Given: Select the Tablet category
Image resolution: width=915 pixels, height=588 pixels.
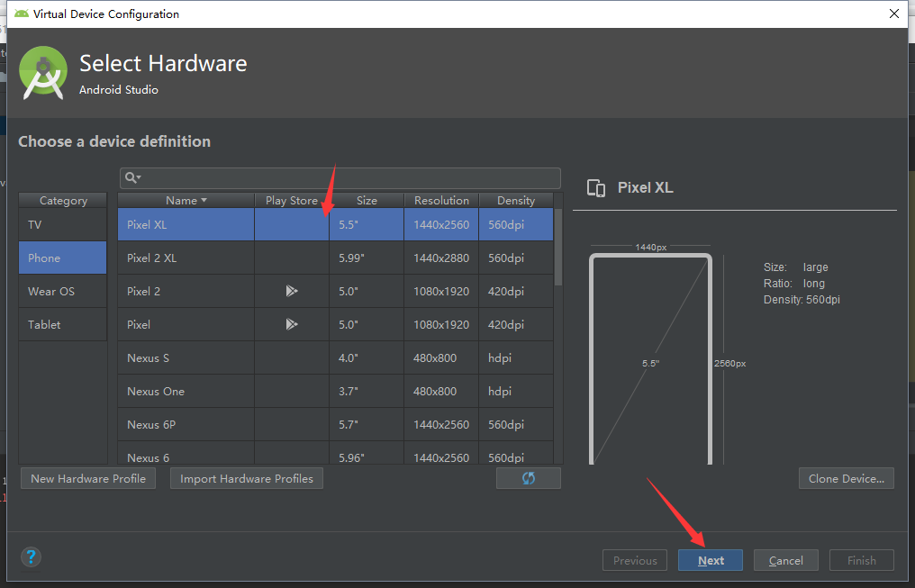Looking at the screenshot, I should point(62,324).
